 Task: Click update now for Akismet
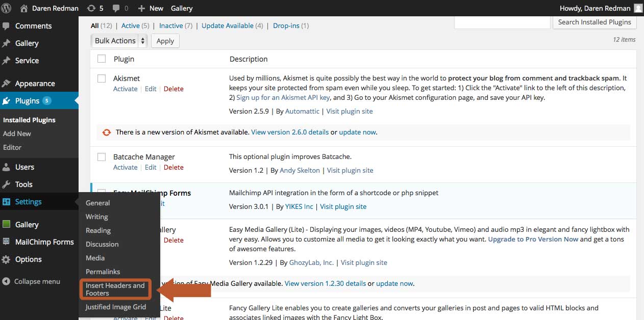(x=357, y=132)
